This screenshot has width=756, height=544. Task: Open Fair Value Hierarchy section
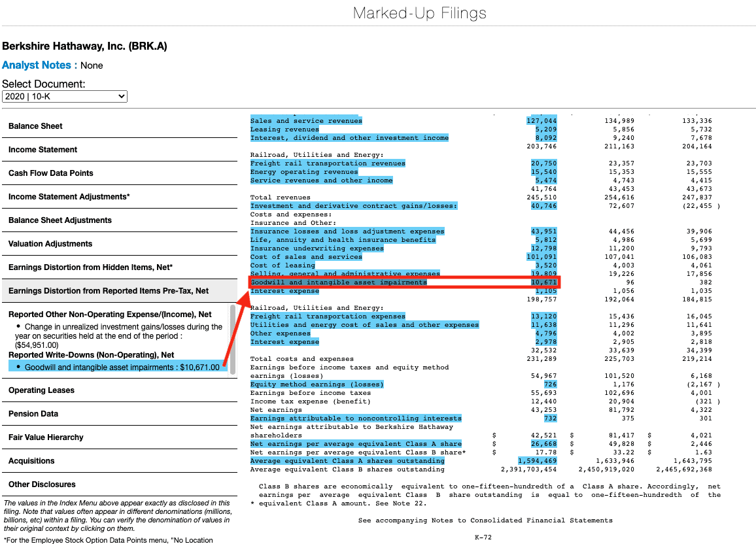[120, 437]
